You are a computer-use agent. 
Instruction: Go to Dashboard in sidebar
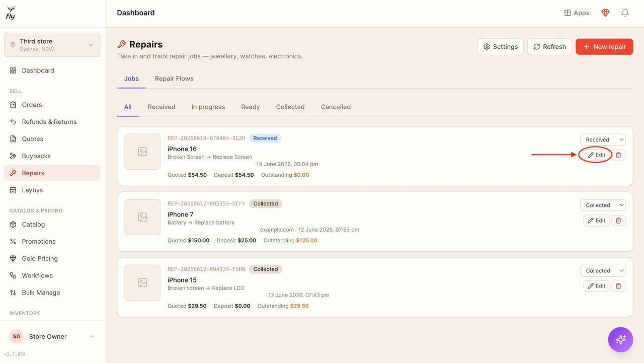click(x=52, y=70)
